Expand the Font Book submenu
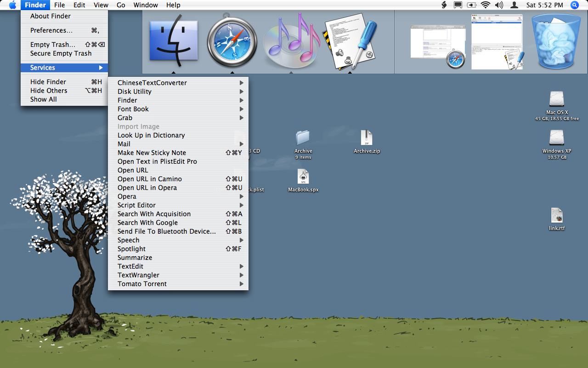588x368 pixels. pos(178,109)
